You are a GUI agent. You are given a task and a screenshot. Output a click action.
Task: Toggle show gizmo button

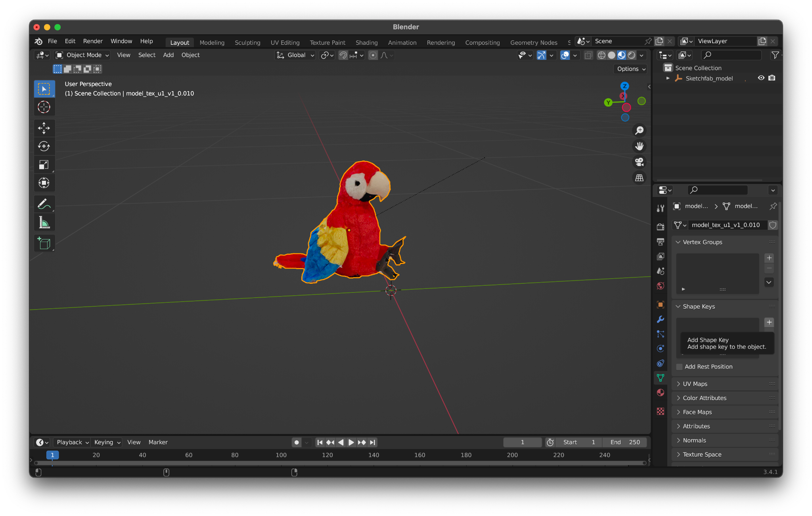click(541, 55)
